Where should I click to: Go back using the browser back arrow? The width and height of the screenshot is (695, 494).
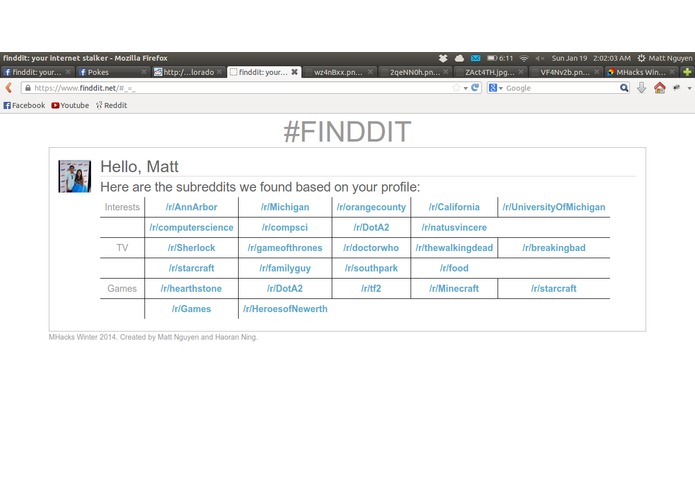(8, 88)
